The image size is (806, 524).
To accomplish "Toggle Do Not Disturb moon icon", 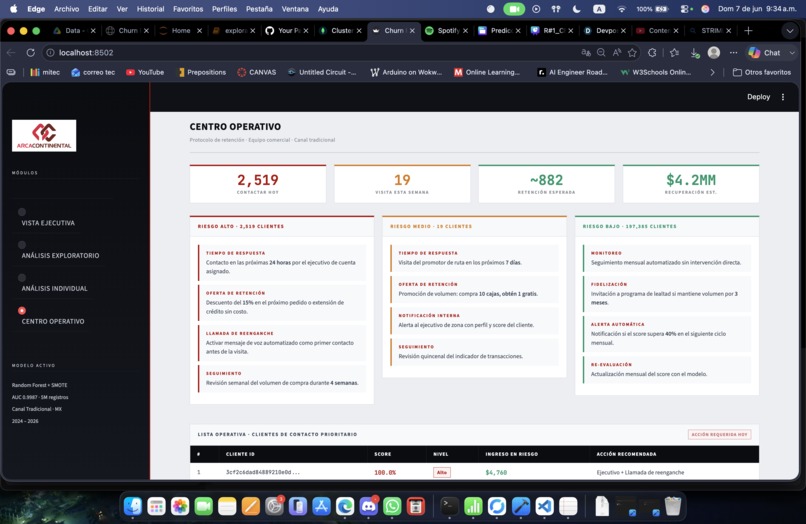I will pyautogui.click(x=577, y=9).
